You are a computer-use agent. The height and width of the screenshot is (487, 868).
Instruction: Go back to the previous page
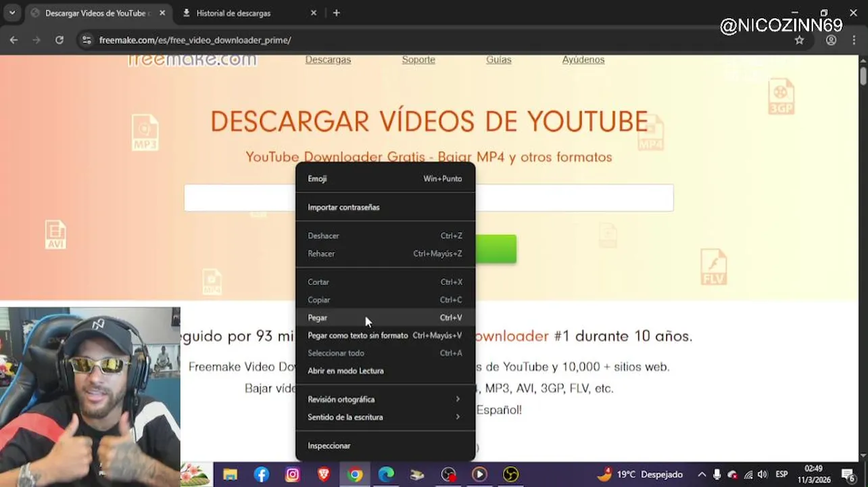(14, 40)
